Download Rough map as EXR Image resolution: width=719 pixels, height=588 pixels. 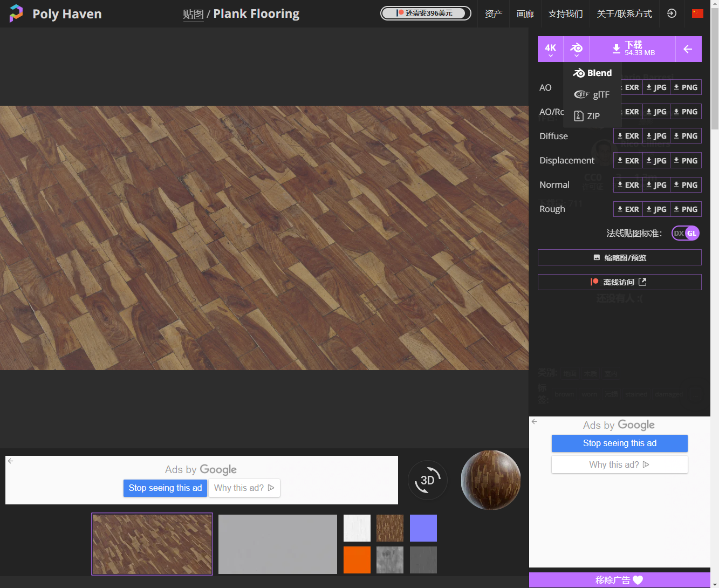(628, 209)
